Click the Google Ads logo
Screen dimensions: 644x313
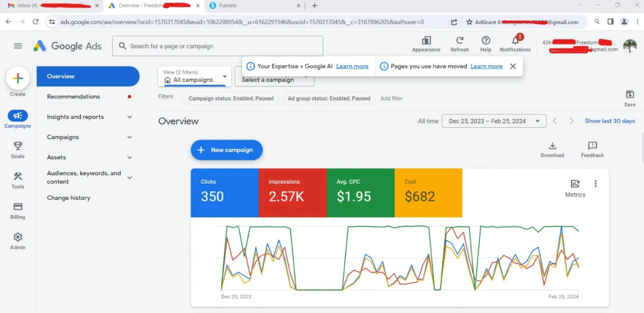click(67, 46)
